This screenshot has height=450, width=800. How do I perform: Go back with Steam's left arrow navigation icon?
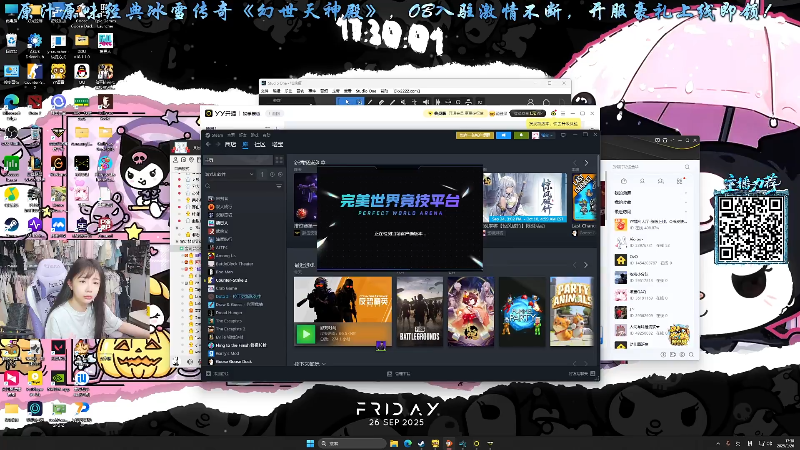point(208,145)
